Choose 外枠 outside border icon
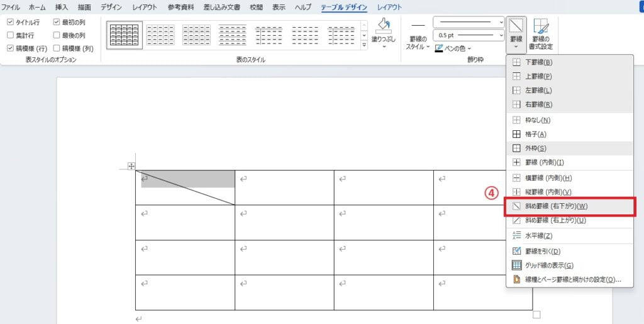Screen dimensions: 644x324 click(x=517, y=148)
